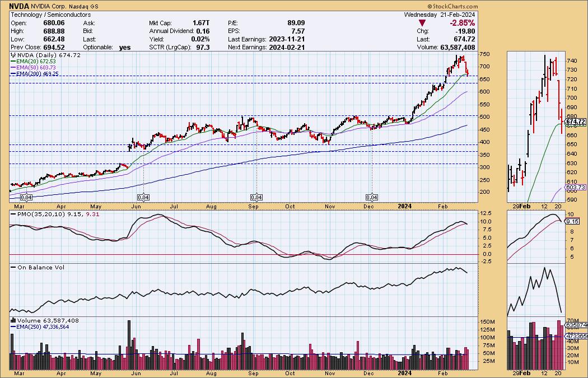The height and width of the screenshot is (378, 588).
Task: Click the EPS value 7.57
Action: coord(298,31)
